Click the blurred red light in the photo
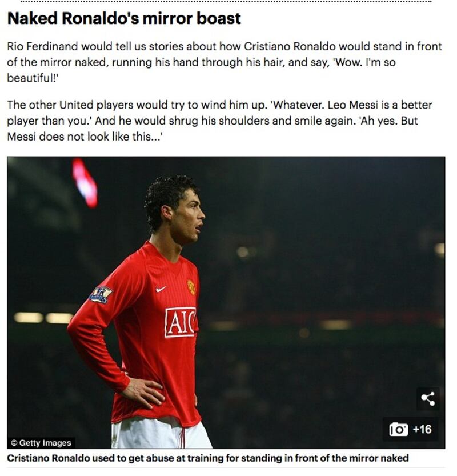The height and width of the screenshot is (476, 457). point(85,183)
